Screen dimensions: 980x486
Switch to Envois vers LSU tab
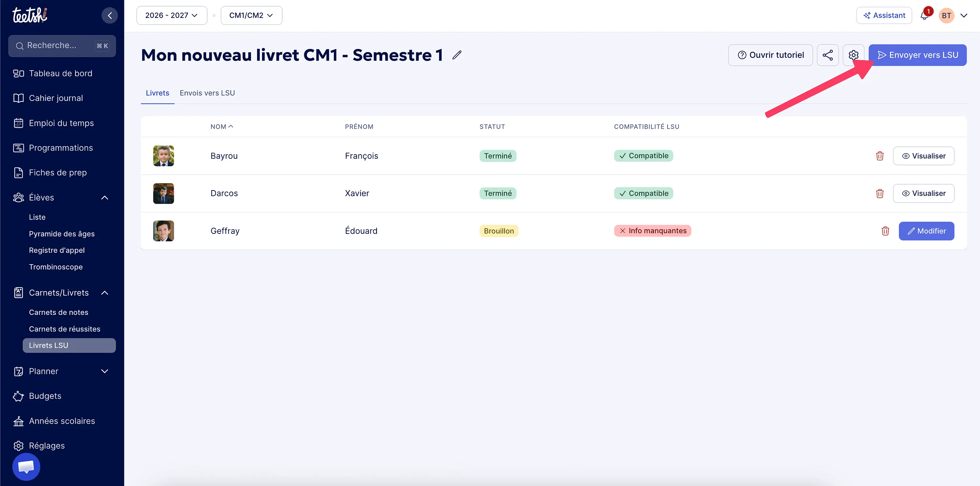click(207, 93)
